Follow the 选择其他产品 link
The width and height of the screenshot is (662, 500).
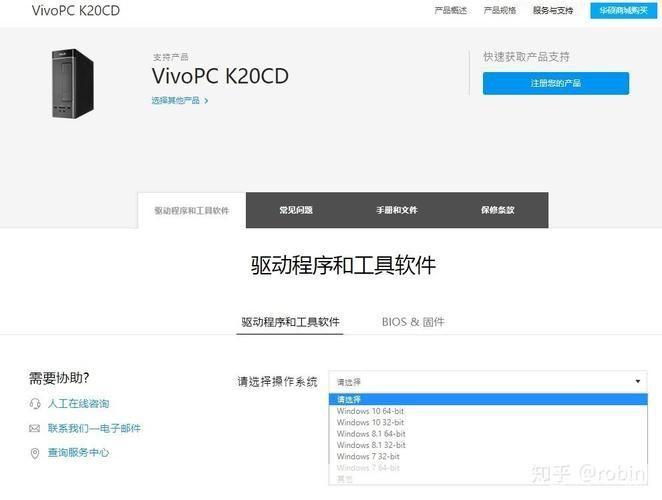(x=176, y=101)
